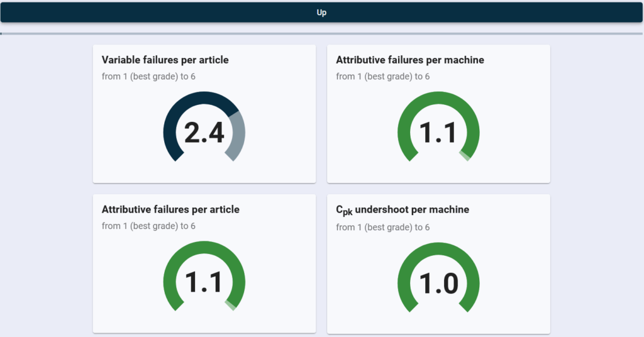Click grade subtitle under Variable failures per article
Viewport: 644px width, 337px height.
[148, 76]
